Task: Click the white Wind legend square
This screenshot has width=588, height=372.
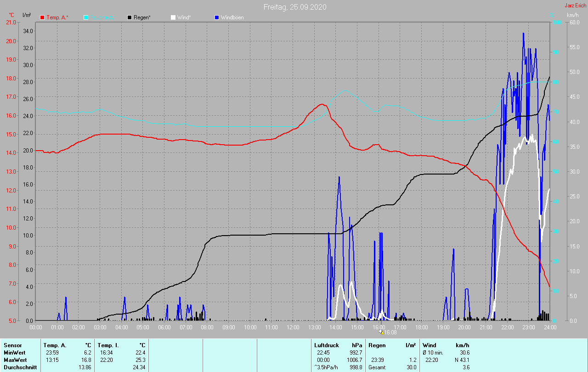Action: click(x=173, y=17)
